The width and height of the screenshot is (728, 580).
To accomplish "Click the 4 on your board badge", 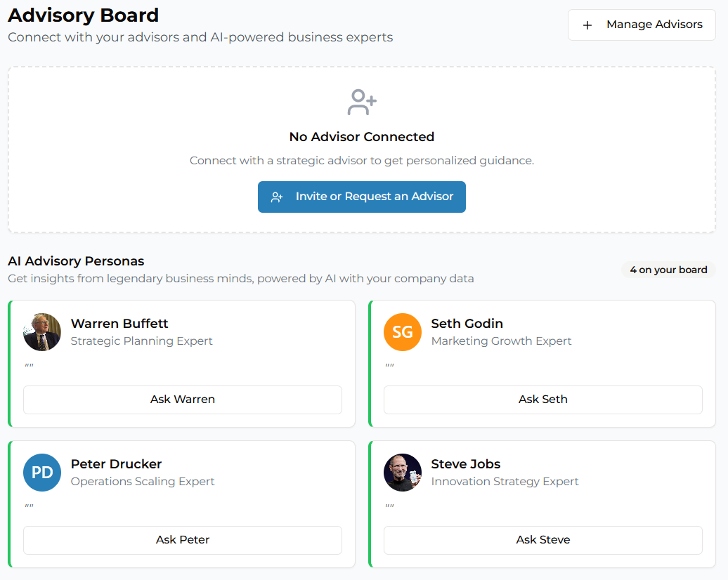I will (x=668, y=269).
